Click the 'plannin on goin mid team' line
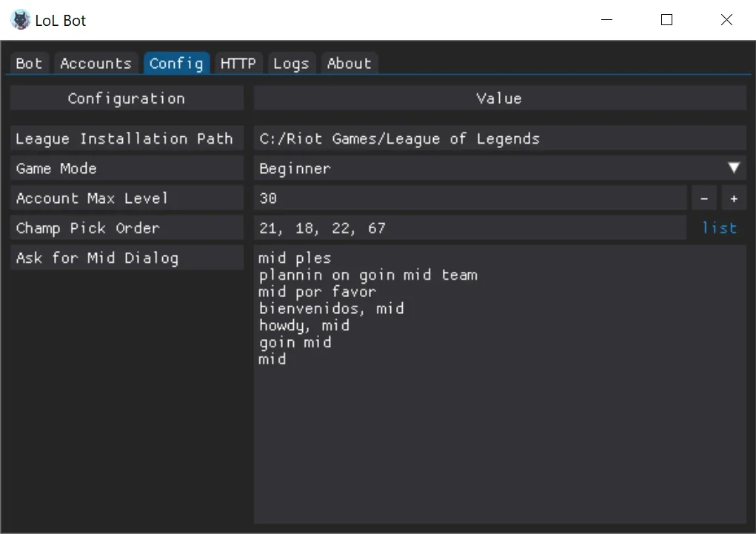Viewport: 756px width, 534px height. [368, 275]
